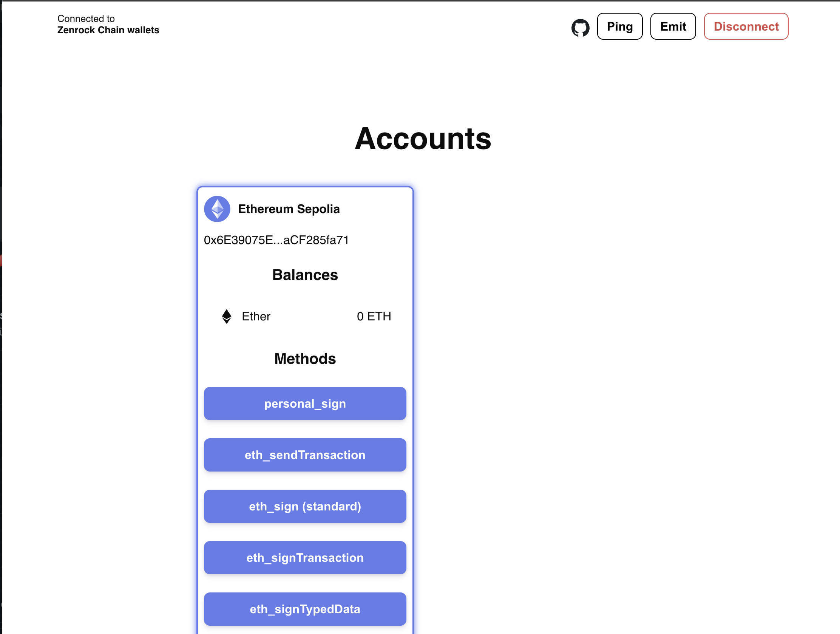
Task: Click the Zenrock Chain wallets text
Action: 108,30
